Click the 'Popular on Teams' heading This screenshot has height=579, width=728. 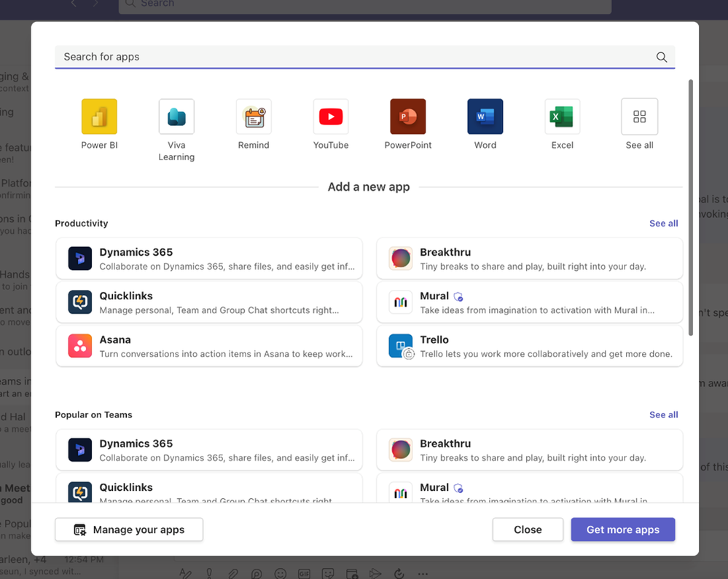click(x=93, y=414)
